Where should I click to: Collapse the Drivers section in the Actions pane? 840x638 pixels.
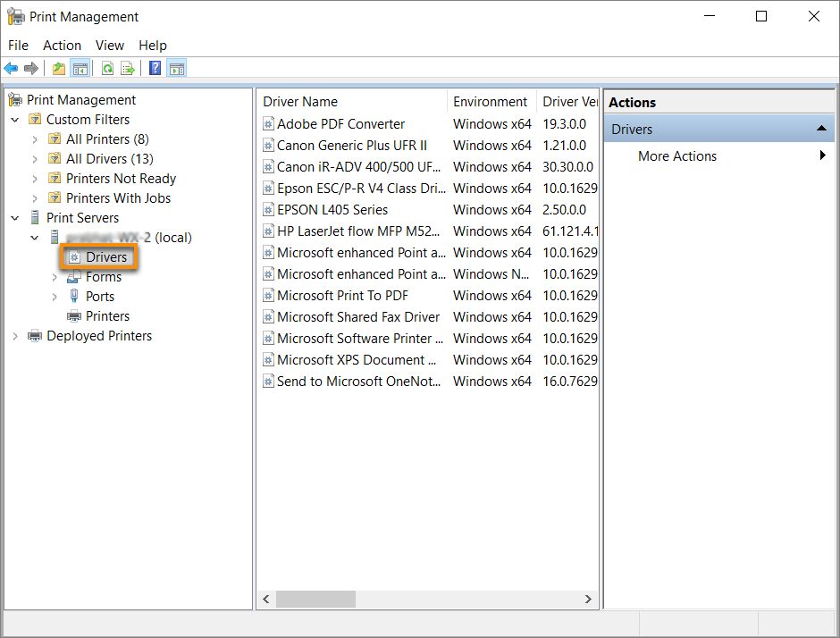coord(822,129)
